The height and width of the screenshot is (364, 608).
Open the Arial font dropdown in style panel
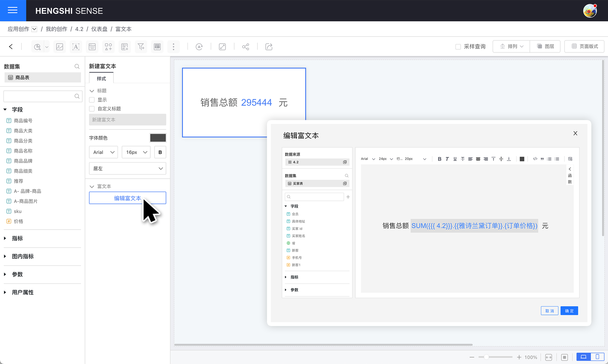pos(103,152)
